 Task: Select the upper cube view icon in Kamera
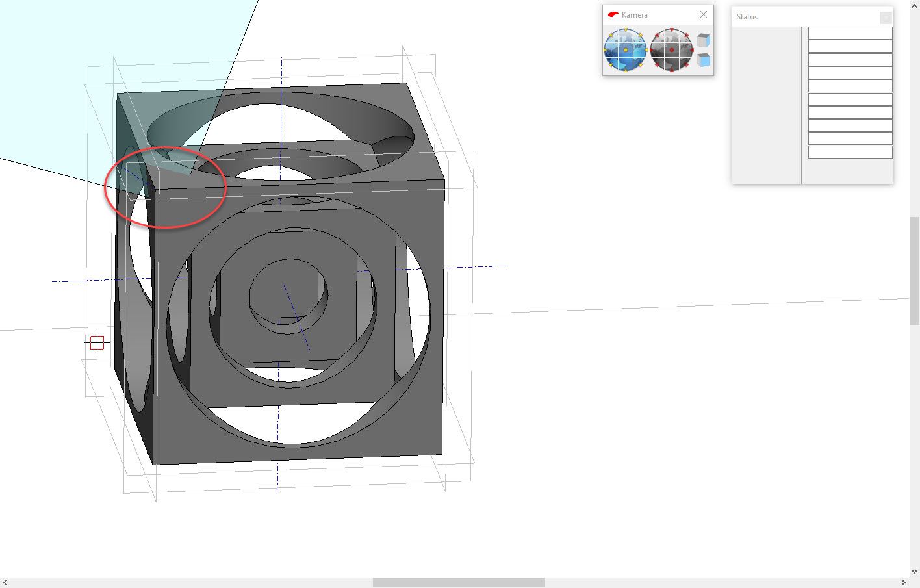point(704,40)
